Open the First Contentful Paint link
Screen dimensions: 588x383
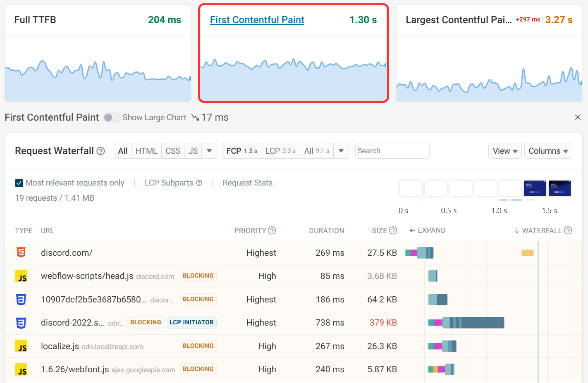click(x=257, y=20)
